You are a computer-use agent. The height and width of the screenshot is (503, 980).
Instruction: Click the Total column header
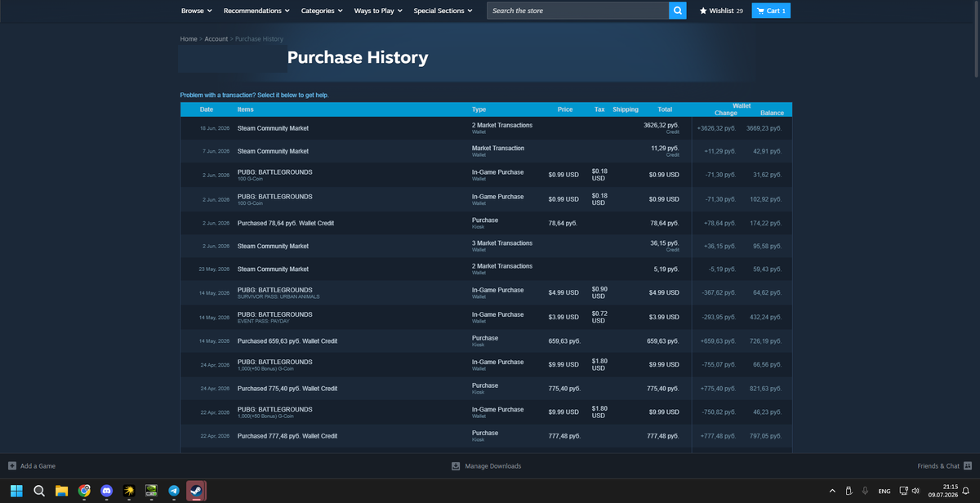665,109
